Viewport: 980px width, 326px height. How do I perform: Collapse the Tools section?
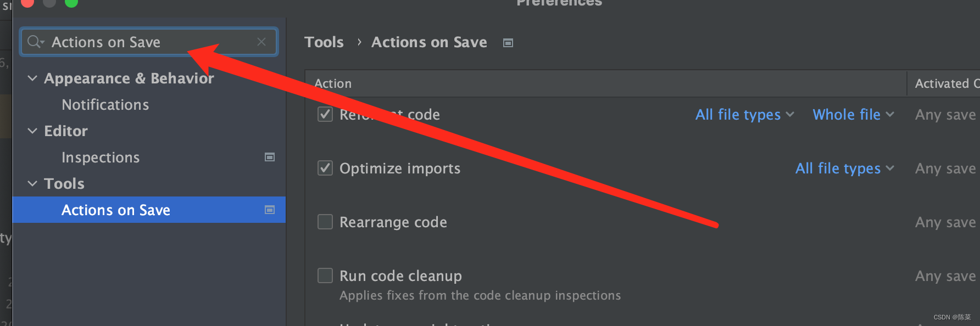tap(32, 183)
